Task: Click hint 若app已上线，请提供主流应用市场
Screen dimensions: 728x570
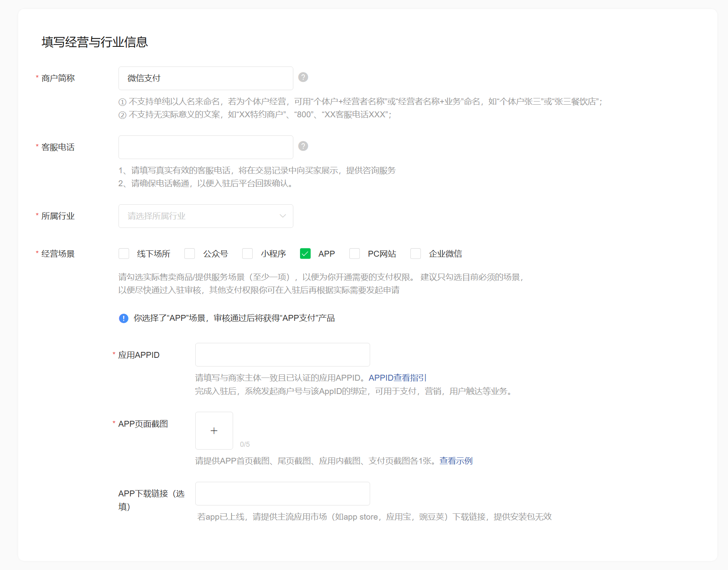Action: [x=374, y=517]
